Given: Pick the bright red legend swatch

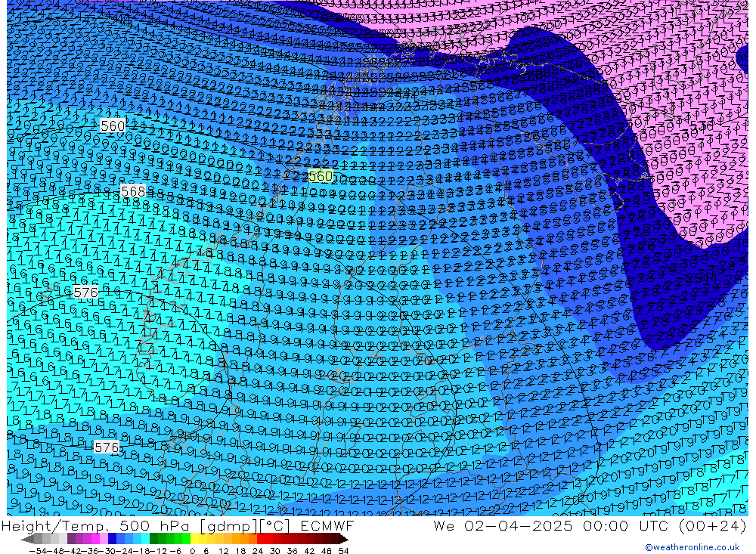Looking at the screenshot, I should [x=262, y=539].
